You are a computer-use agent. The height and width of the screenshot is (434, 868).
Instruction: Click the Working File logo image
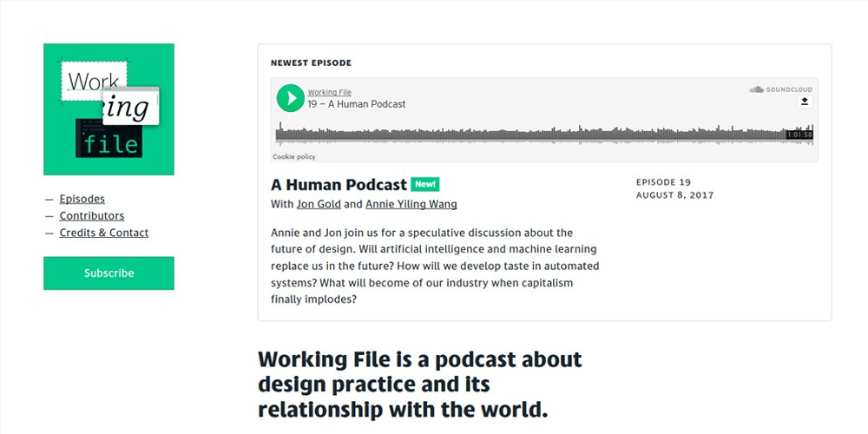[x=108, y=109]
